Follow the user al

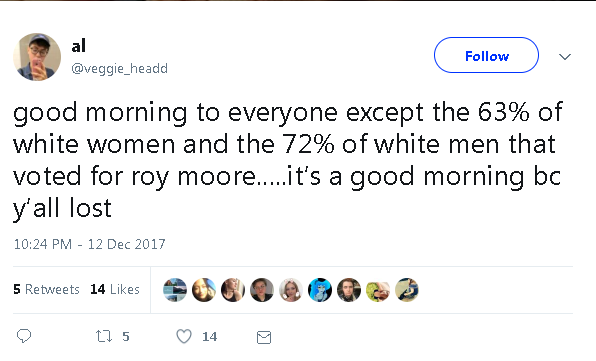486,55
